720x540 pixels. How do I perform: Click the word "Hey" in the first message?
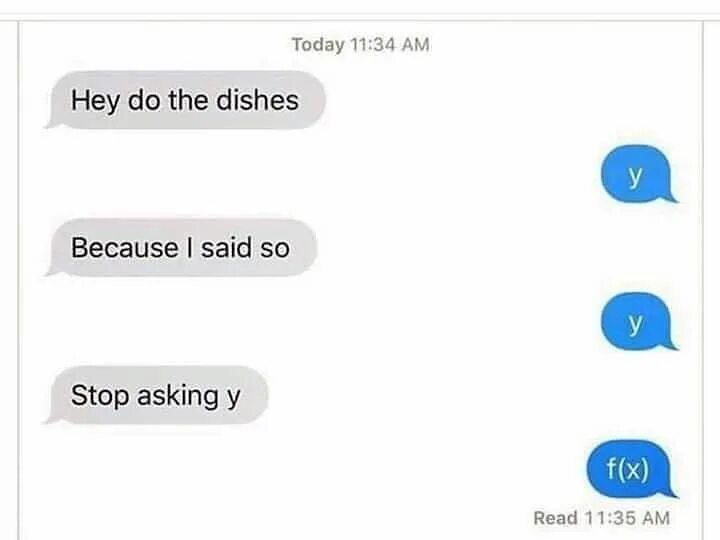[x=95, y=101]
